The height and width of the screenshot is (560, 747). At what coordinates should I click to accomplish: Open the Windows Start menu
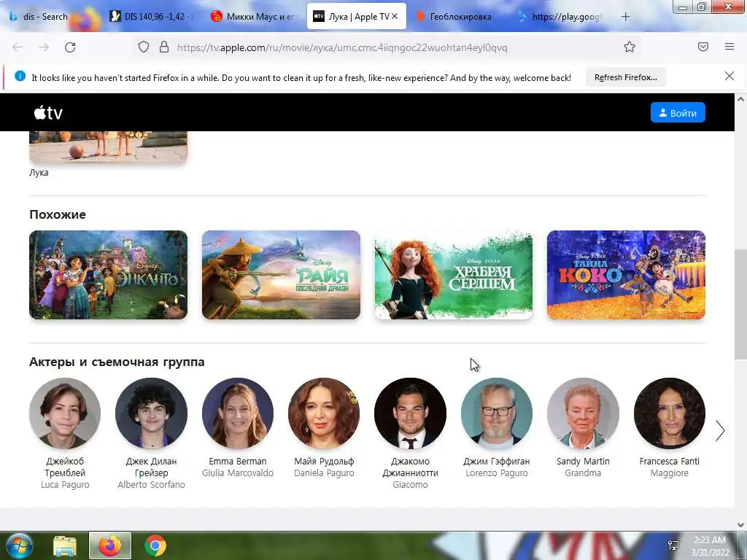click(19, 545)
